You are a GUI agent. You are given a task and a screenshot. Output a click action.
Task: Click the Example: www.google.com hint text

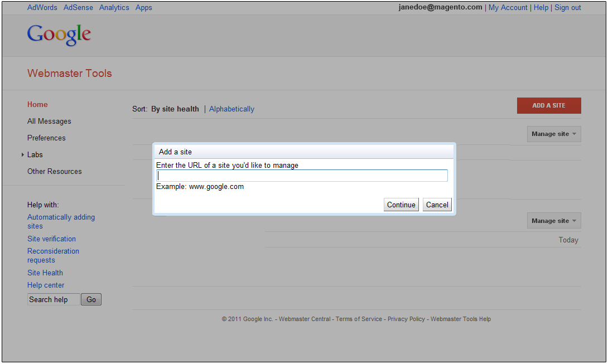[200, 186]
